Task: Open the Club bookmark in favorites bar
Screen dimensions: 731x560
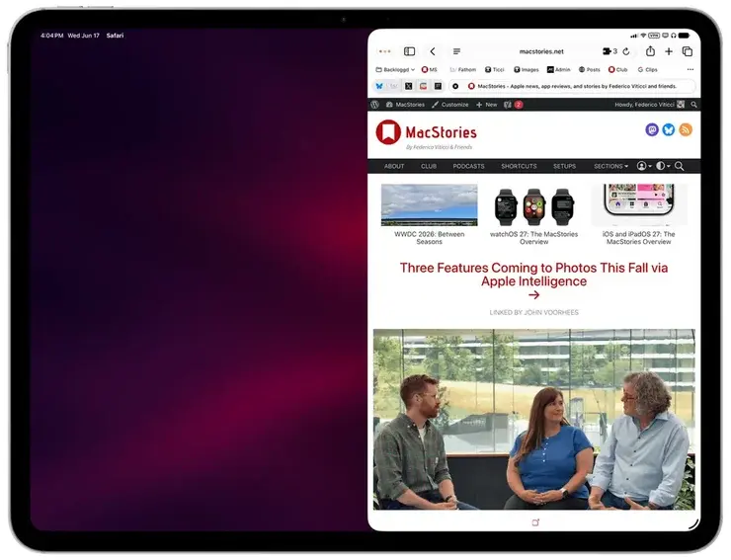Action: click(617, 69)
